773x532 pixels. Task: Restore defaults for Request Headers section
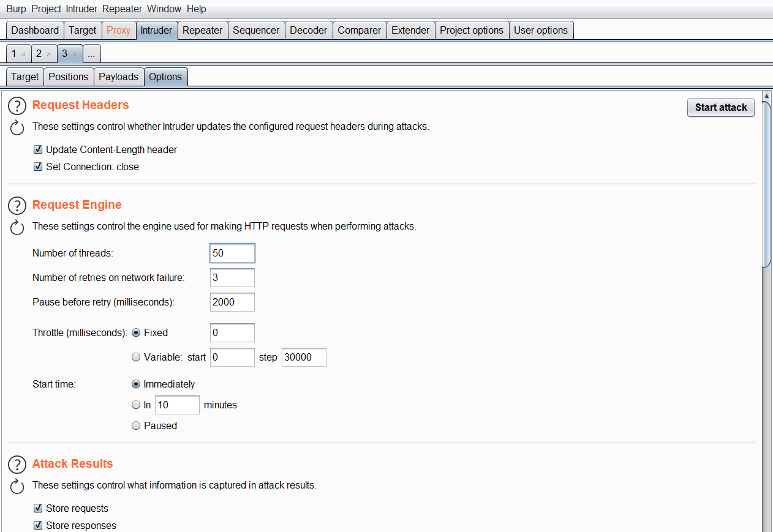click(17, 128)
